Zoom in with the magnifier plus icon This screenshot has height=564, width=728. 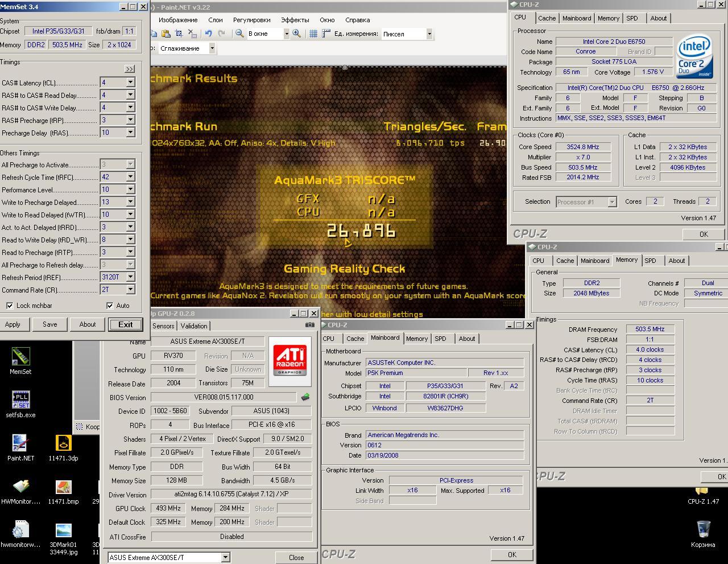(296, 34)
